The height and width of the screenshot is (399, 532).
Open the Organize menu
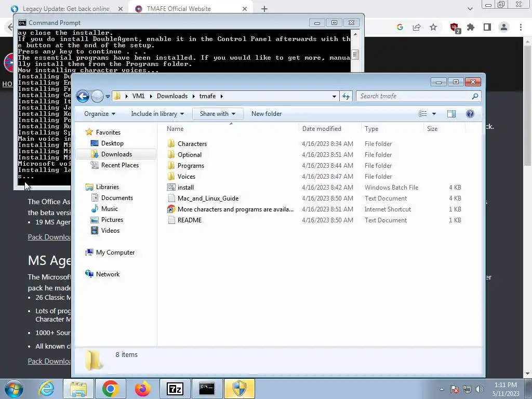(x=99, y=114)
